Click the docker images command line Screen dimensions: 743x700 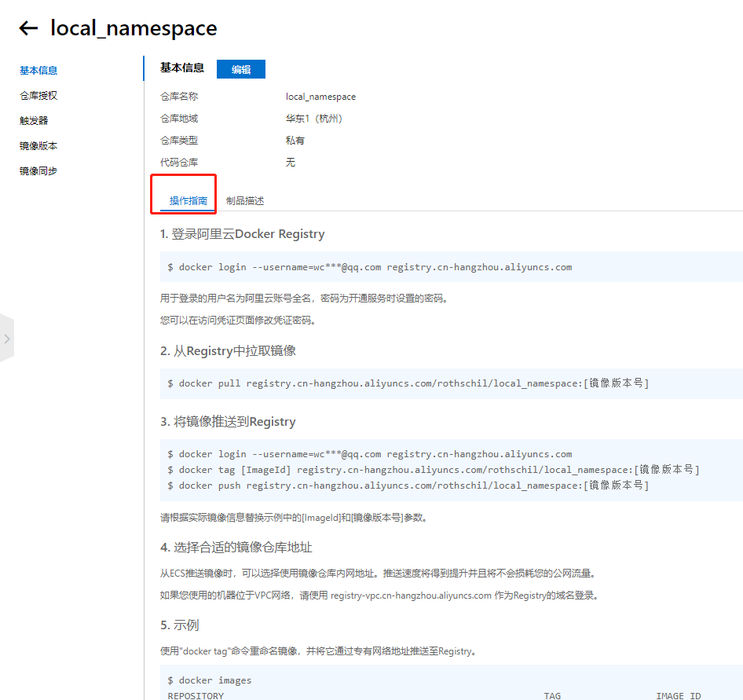pyautogui.click(x=210, y=680)
